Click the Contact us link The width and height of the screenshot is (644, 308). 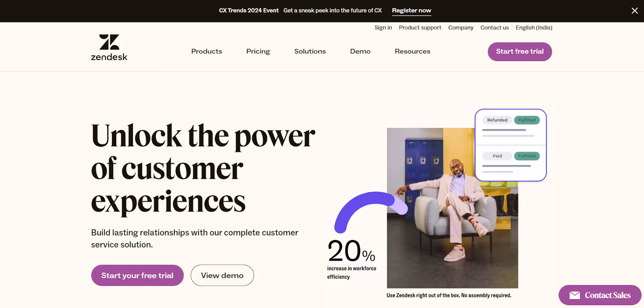click(x=494, y=28)
